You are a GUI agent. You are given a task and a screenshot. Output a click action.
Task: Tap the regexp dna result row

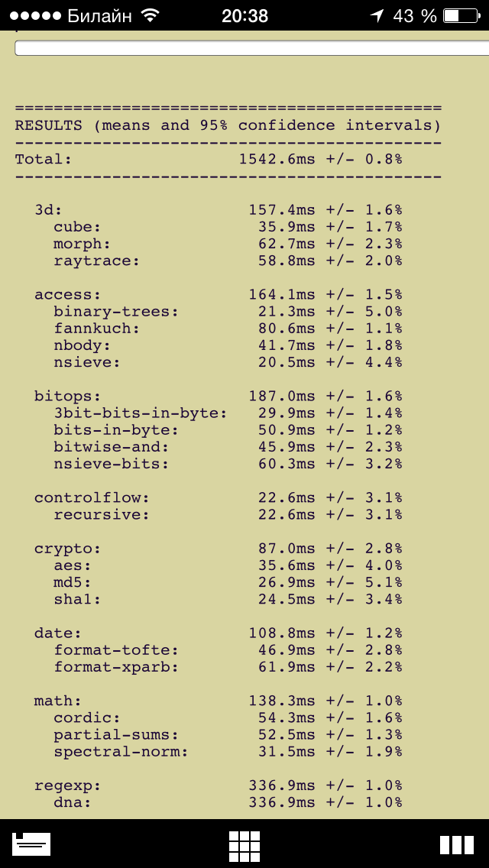tap(228, 802)
